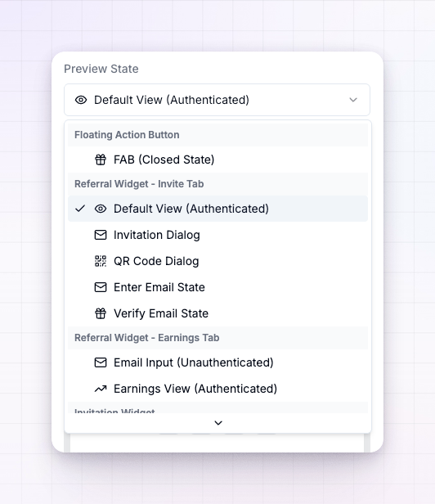Open the Default View (Authenticated) combo box

[217, 100]
